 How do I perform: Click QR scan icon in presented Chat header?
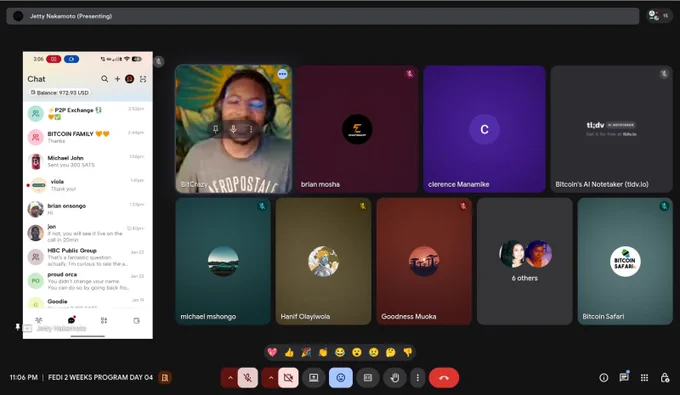coord(143,79)
